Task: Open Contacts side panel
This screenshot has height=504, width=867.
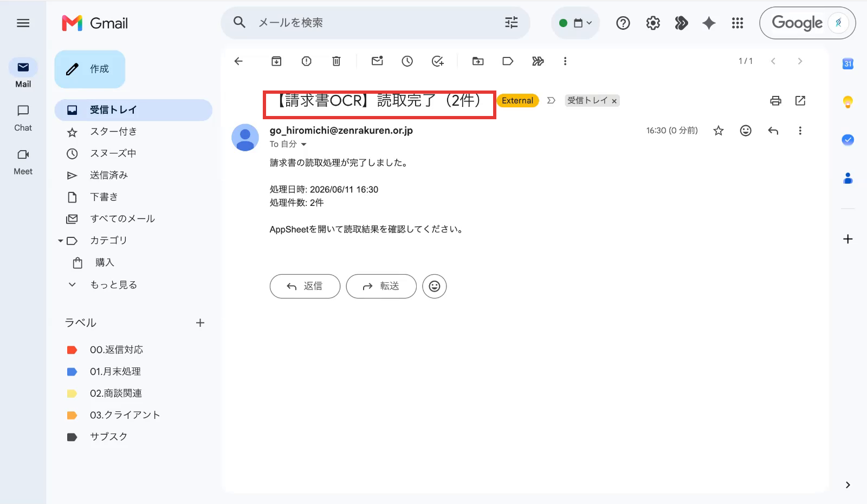Action: (848, 178)
